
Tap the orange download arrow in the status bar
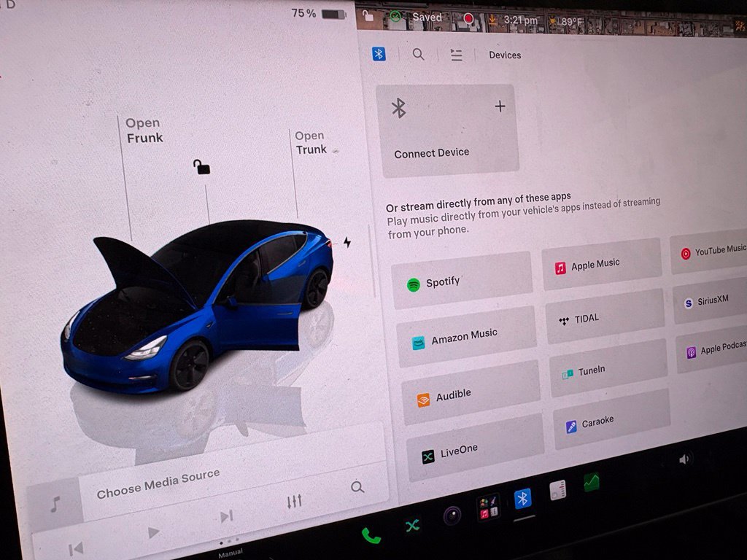(492, 20)
